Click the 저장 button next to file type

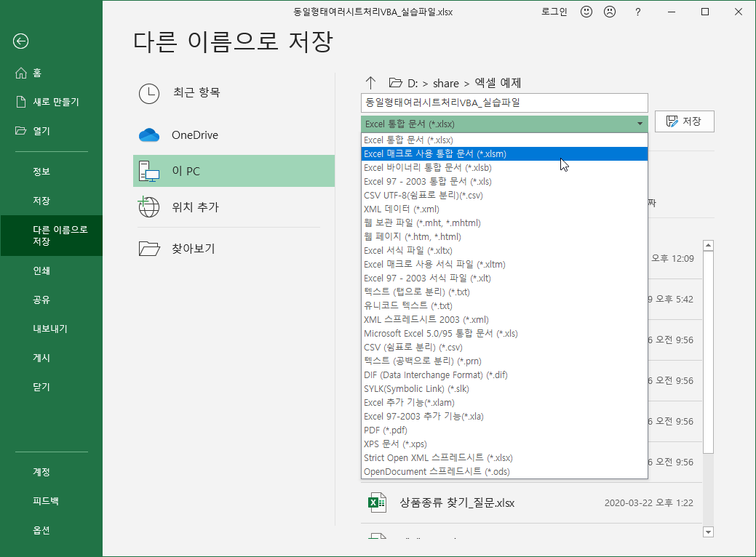coord(684,121)
